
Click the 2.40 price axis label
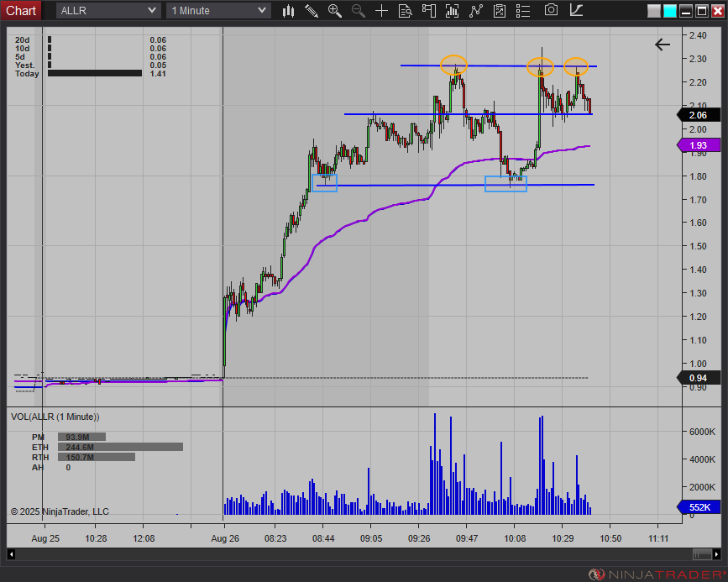(698, 35)
